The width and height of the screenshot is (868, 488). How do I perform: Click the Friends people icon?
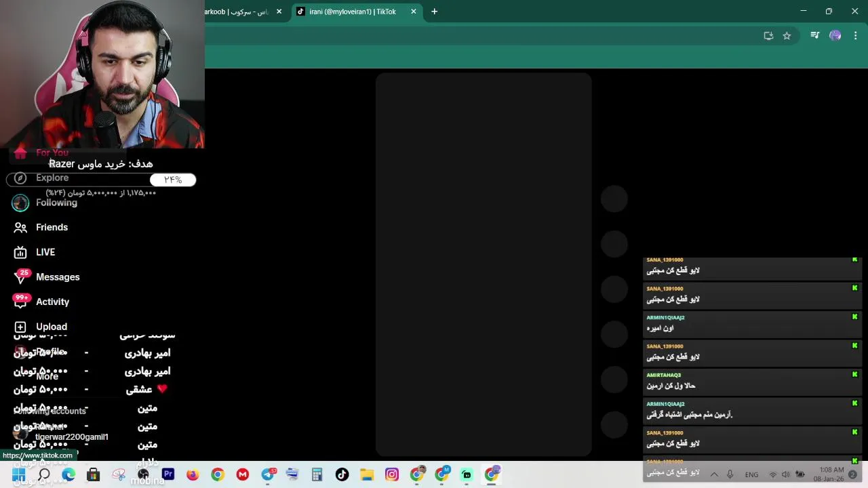[20, 228]
